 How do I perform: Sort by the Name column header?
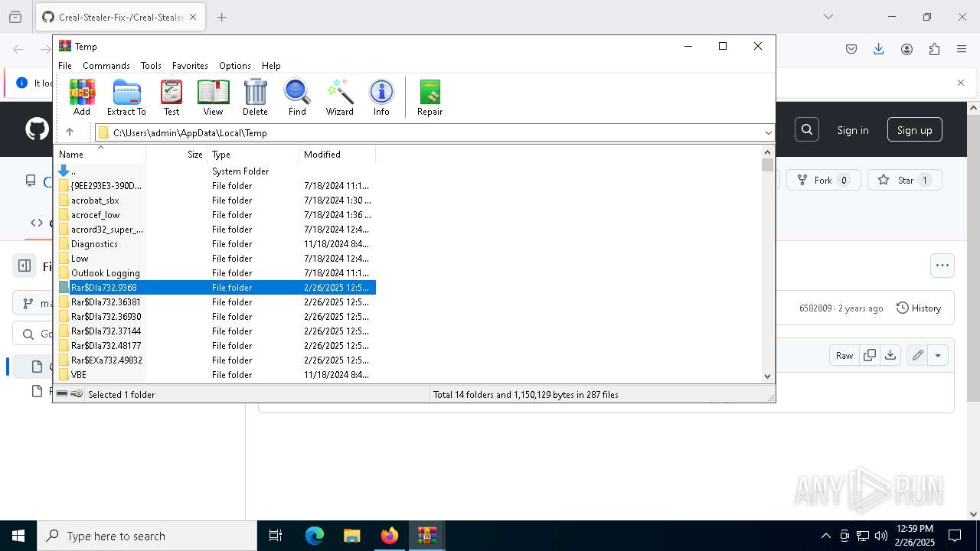coord(100,155)
